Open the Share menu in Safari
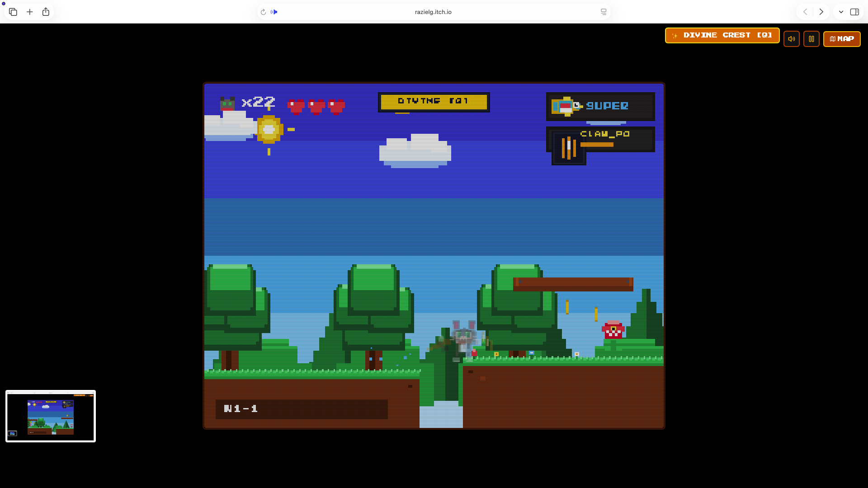This screenshot has width=868, height=488. [46, 12]
